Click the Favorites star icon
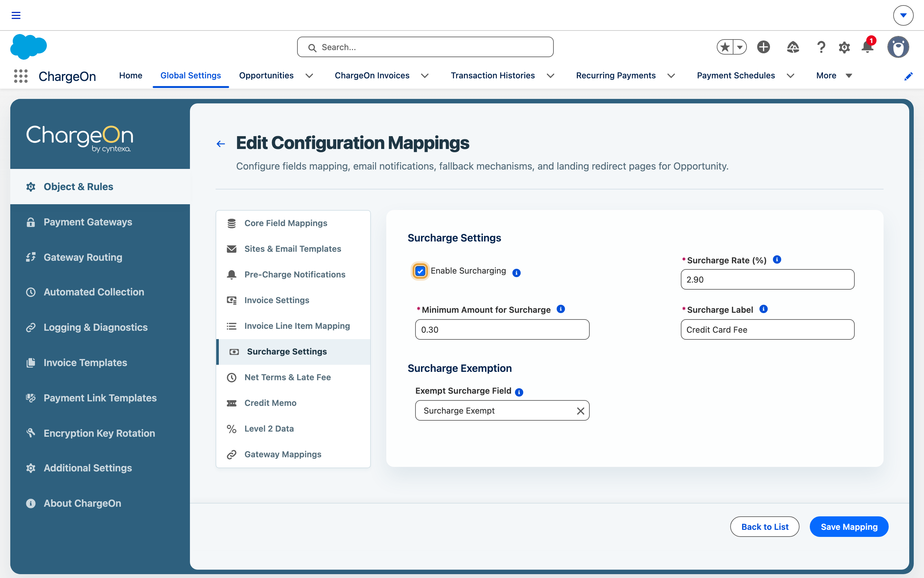Image resolution: width=924 pixels, height=578 pixels. pyautogui.click(x=725, y=47)
